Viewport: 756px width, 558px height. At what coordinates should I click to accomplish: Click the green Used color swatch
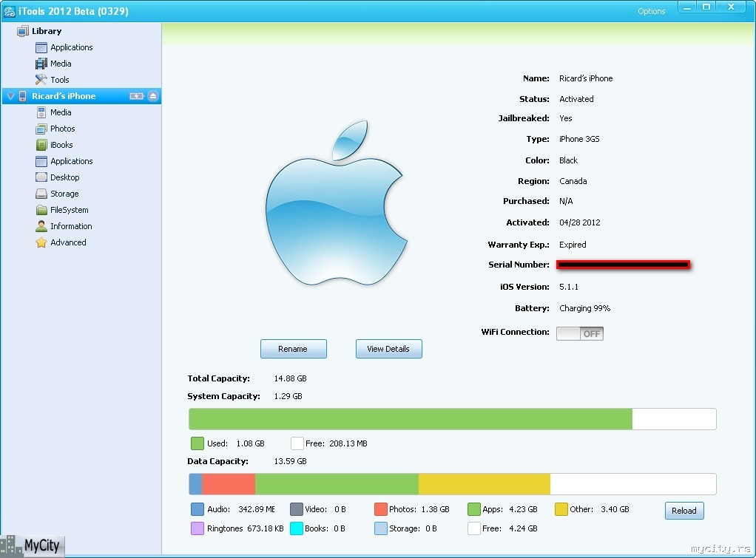tap(198, 443)
